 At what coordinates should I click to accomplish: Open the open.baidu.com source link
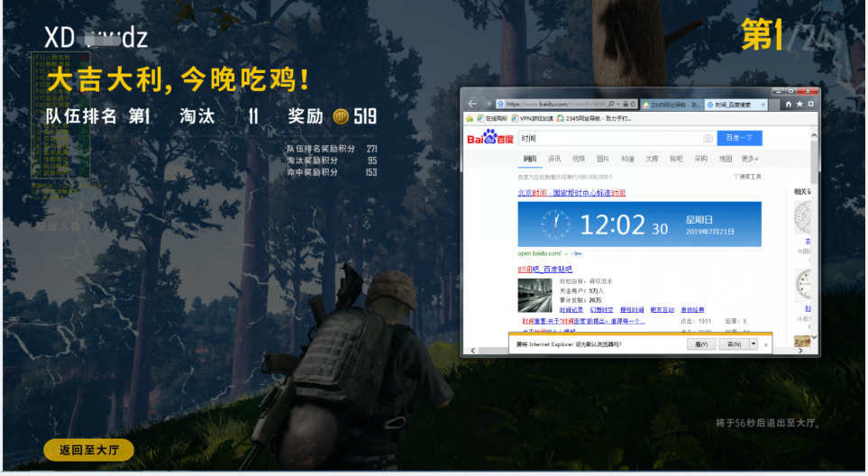pos(540,253)
